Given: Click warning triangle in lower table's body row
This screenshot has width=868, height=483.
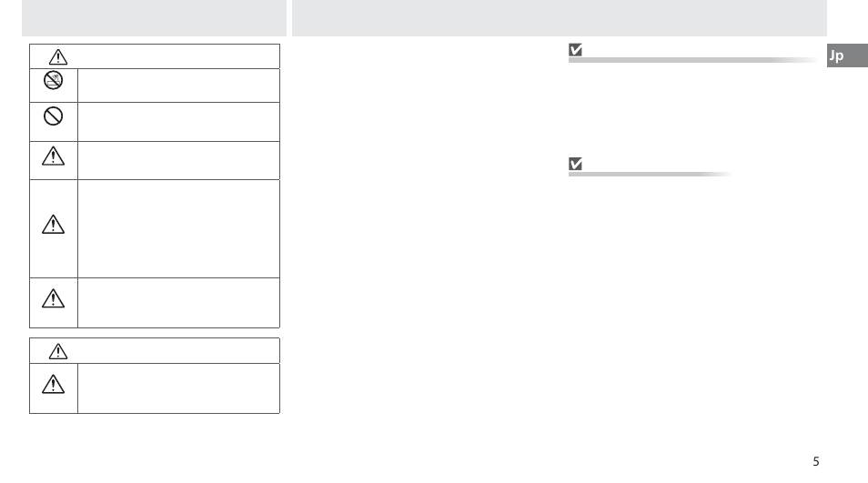Looking at the screenshot, I should pos(53,384).
